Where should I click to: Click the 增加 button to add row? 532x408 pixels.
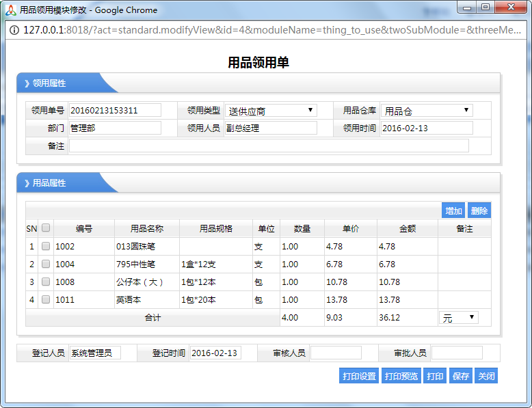tap(453, 211)
